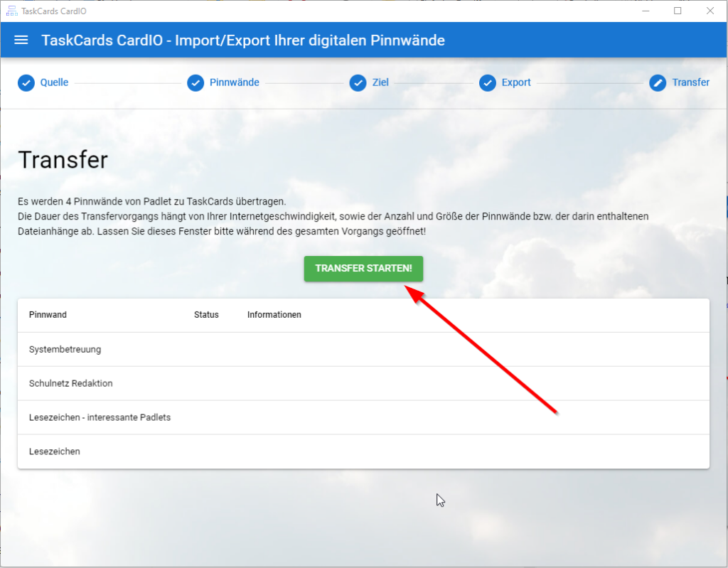Select the Lesezeichen - interessante Padlets row

point(363,417)
